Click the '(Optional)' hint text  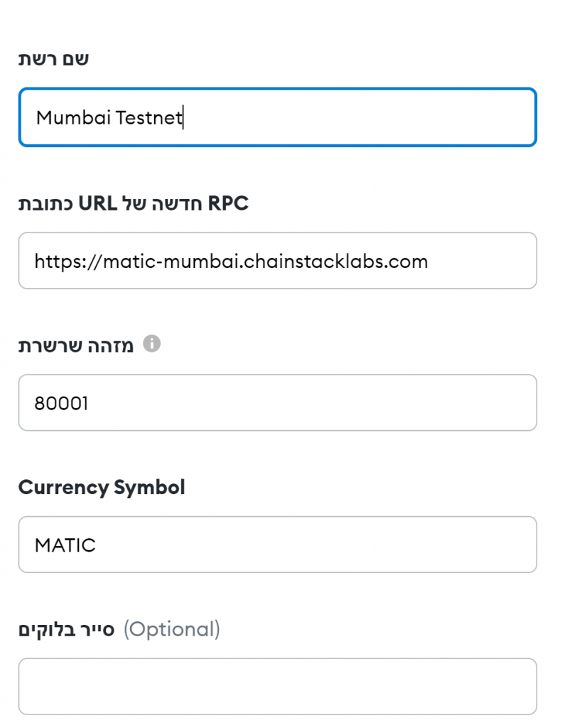(x=172, y=630)
